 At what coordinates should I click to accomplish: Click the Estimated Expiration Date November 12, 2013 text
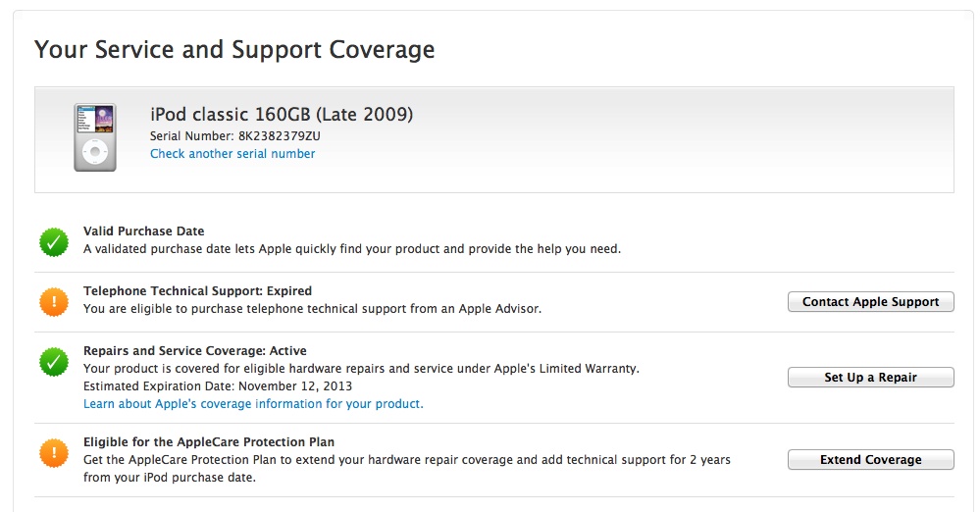tap(218, 385)
